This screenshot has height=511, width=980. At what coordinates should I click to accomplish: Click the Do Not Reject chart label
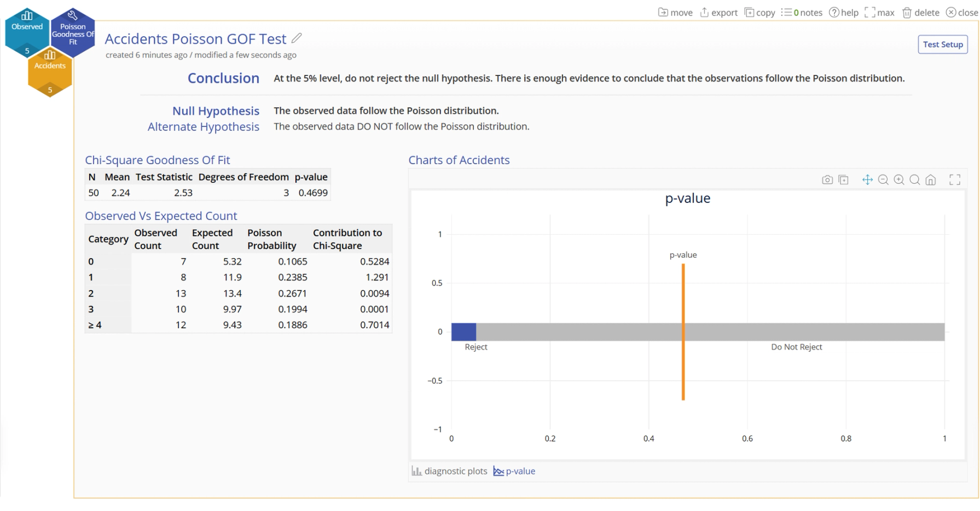pyautogui.click(x=797, y=347)
